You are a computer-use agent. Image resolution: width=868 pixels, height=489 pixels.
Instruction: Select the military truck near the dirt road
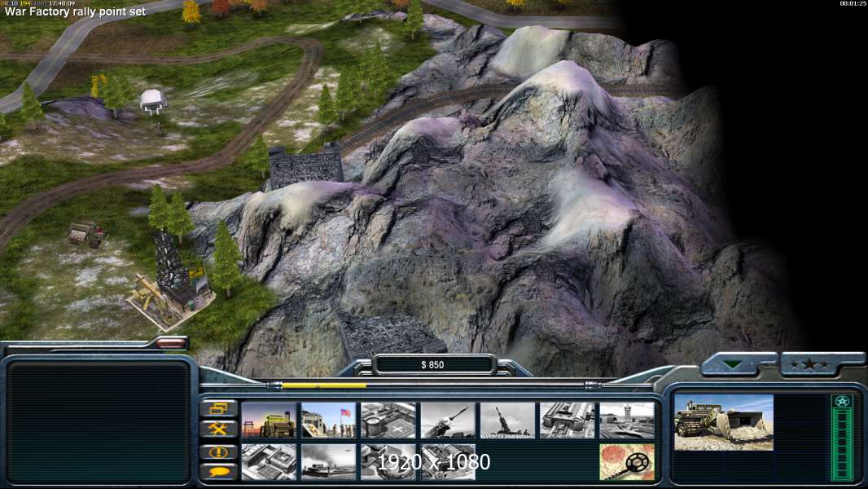click(x=87, y=234)
